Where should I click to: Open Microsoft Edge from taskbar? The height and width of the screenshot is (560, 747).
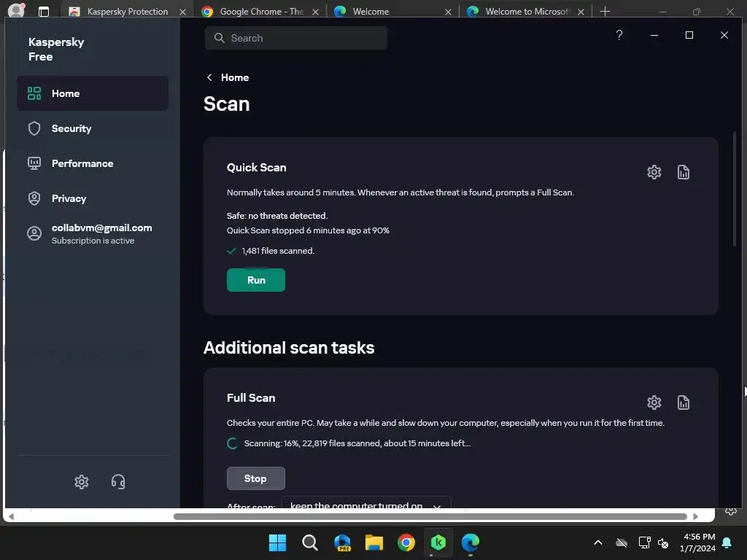(471, 542)
